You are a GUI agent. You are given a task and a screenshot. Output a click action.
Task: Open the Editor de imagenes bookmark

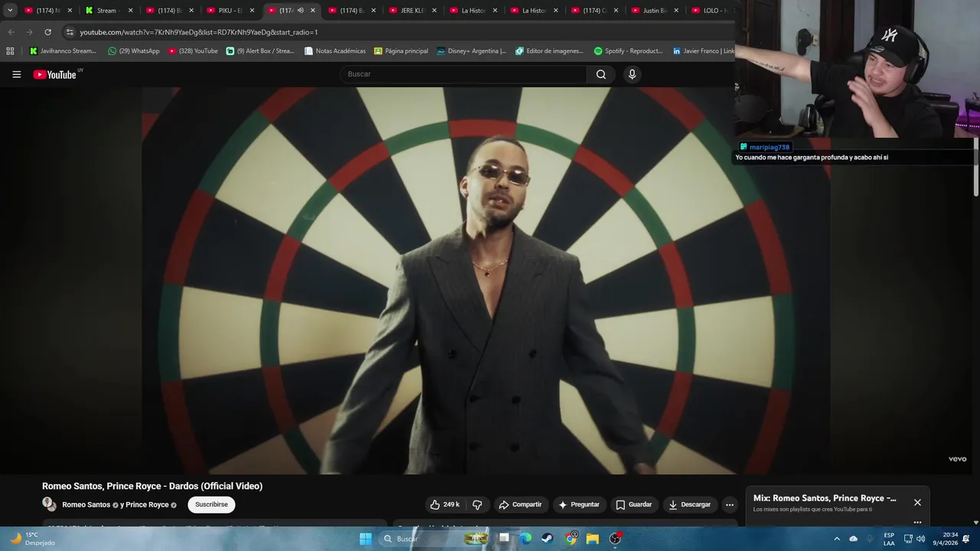pos(550,51)
